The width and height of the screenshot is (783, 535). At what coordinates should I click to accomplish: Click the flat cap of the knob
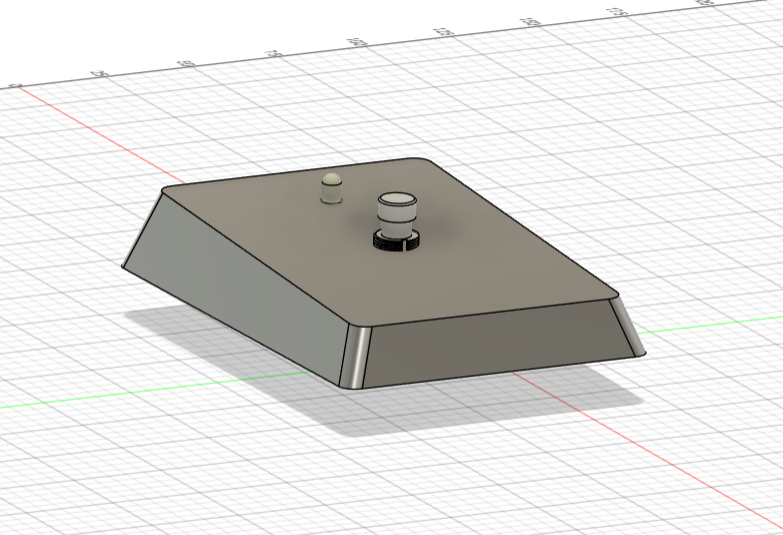tap(397, 200)
